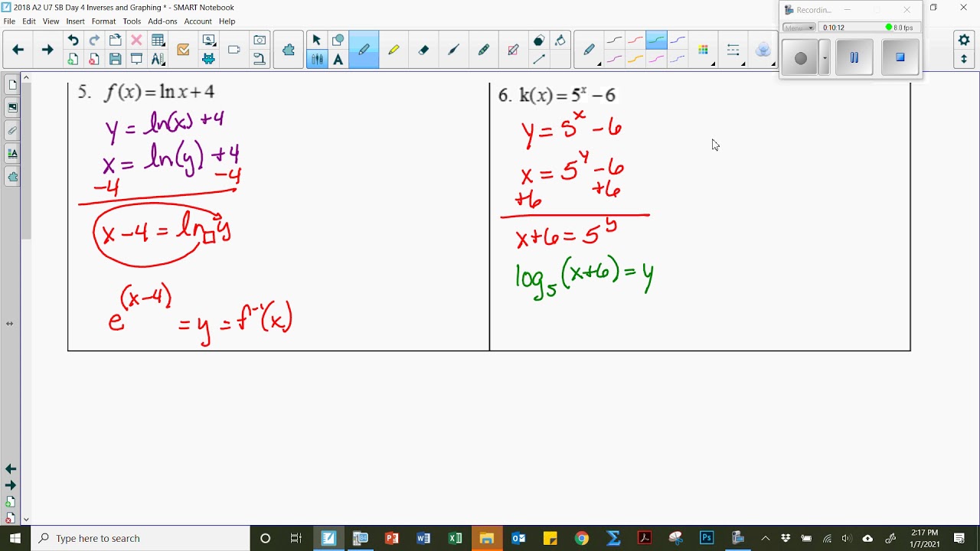Pause the screen recording
980x551 pixels.
click(x=854, y=57)
